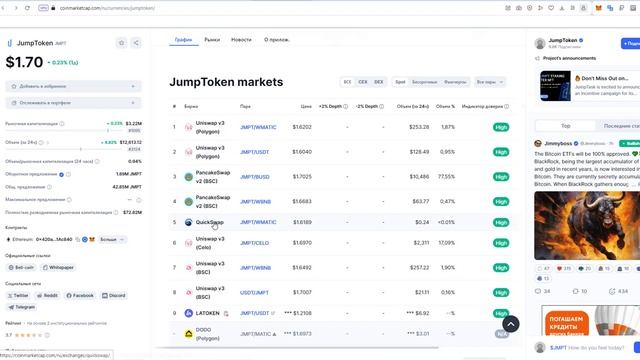The width and height of the screenshot is (640, 360).
Task: Open the Twitter social link
Action: point(18,296)
